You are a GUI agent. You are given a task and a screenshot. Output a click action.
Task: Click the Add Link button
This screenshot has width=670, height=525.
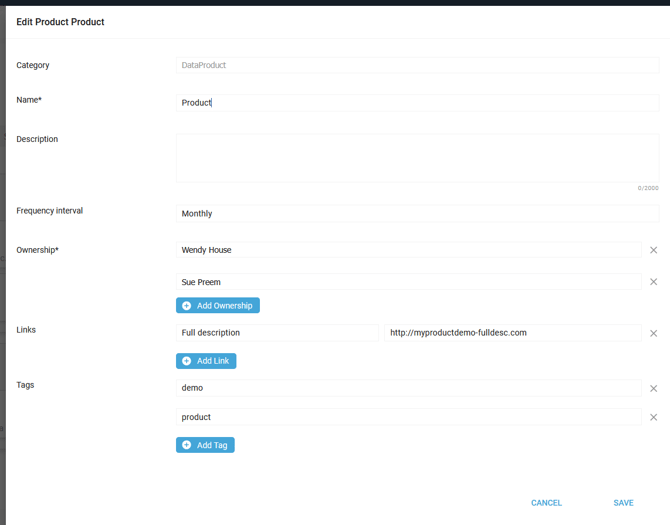pos(206,361)
